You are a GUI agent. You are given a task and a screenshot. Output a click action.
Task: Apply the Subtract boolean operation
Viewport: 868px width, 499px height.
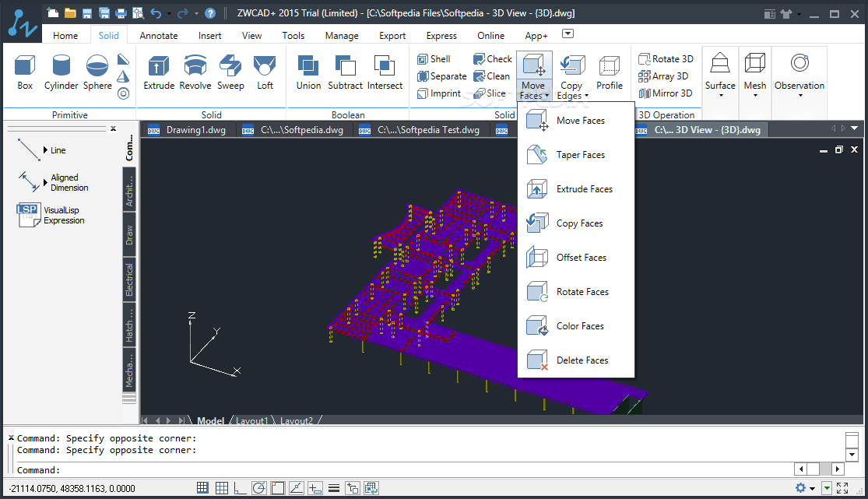346,72
